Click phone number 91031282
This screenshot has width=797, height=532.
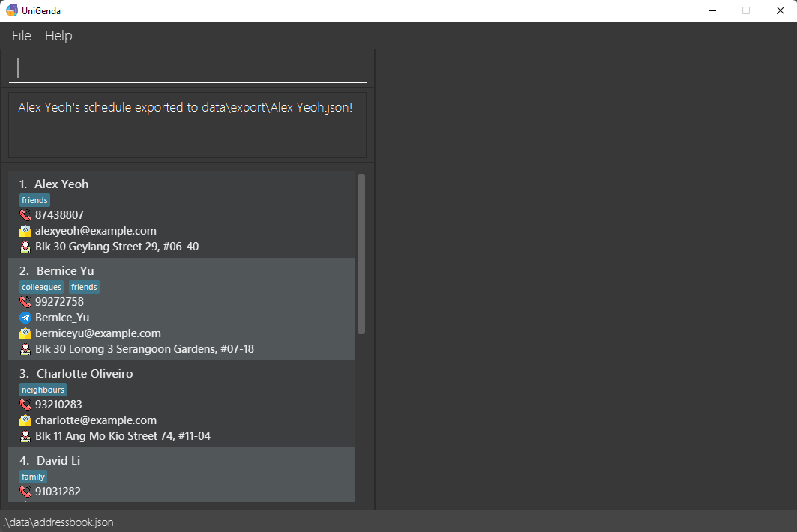click(x=58, y=492)
